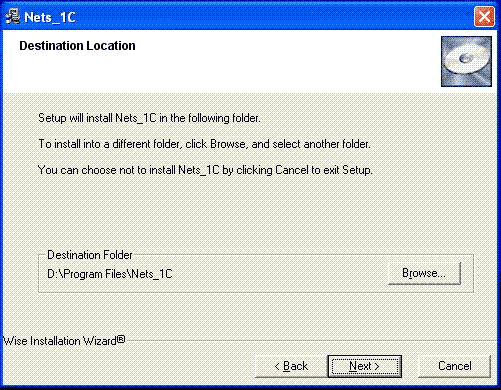Click the 'To install into a different folder' line
The image size is (501, 390).
point(204,144)
